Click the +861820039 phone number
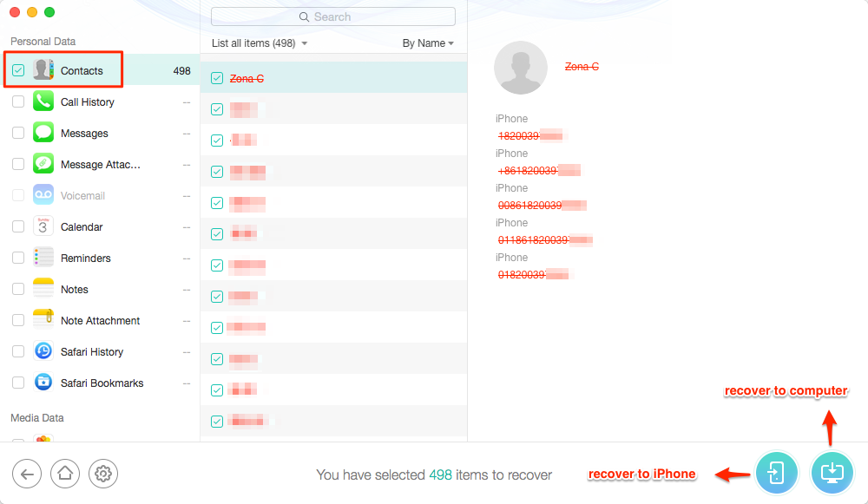Image resolution: width=868 pixels, height=504 pixels. tap(539, 170)
